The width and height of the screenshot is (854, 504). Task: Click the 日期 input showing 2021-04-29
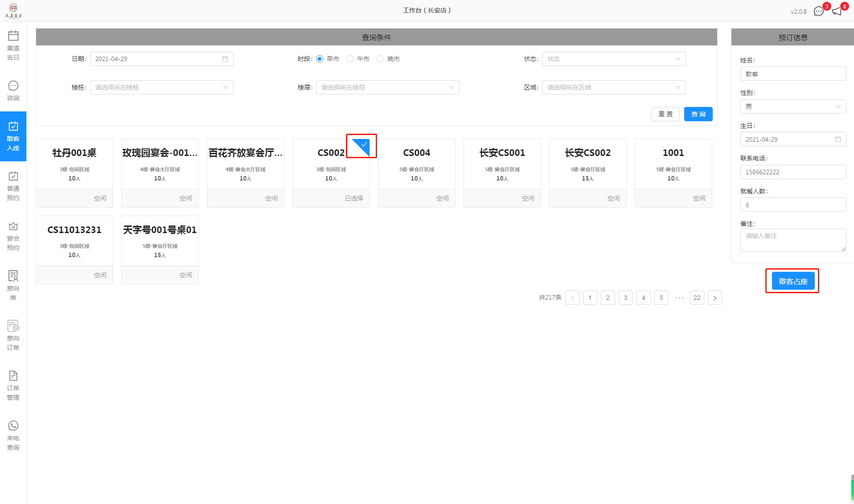(162, 59)
